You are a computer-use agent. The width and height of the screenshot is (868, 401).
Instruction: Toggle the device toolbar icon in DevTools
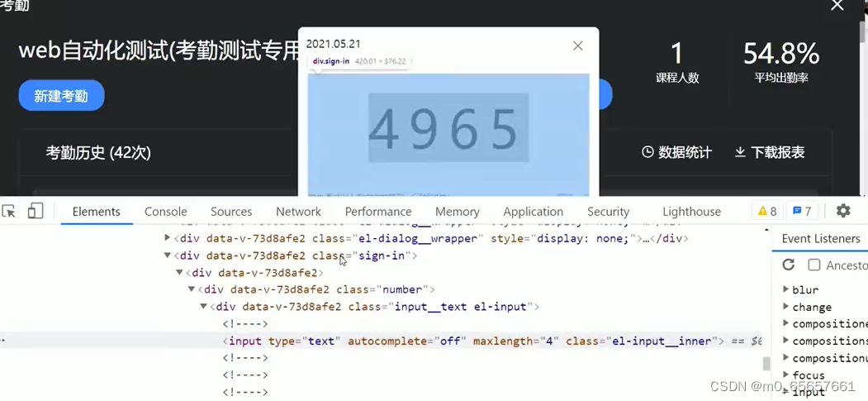36,211
